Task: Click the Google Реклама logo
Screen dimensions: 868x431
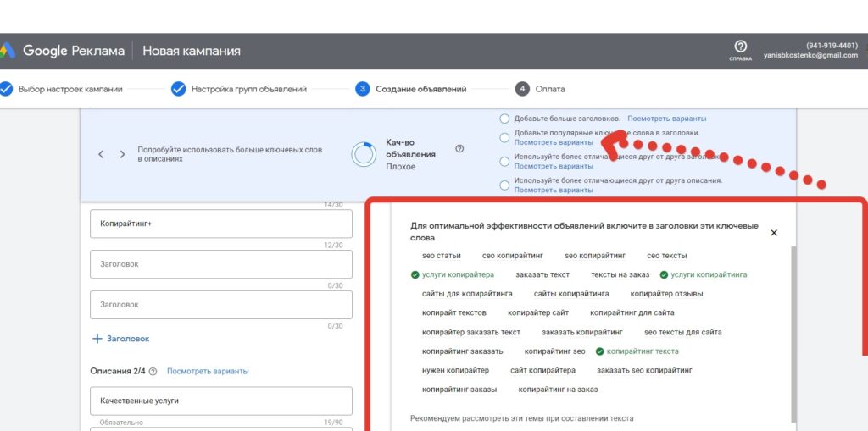Action: 64,51
